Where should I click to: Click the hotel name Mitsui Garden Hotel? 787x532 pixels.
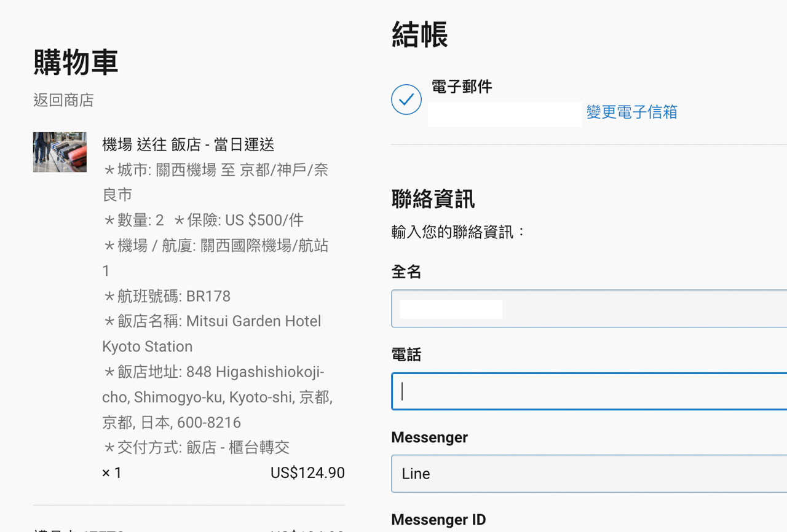254,321
